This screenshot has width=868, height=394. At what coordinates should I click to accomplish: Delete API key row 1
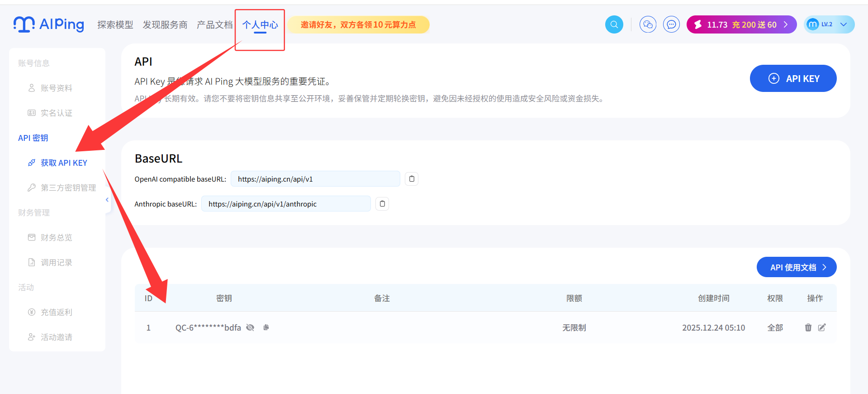[808, 327]
